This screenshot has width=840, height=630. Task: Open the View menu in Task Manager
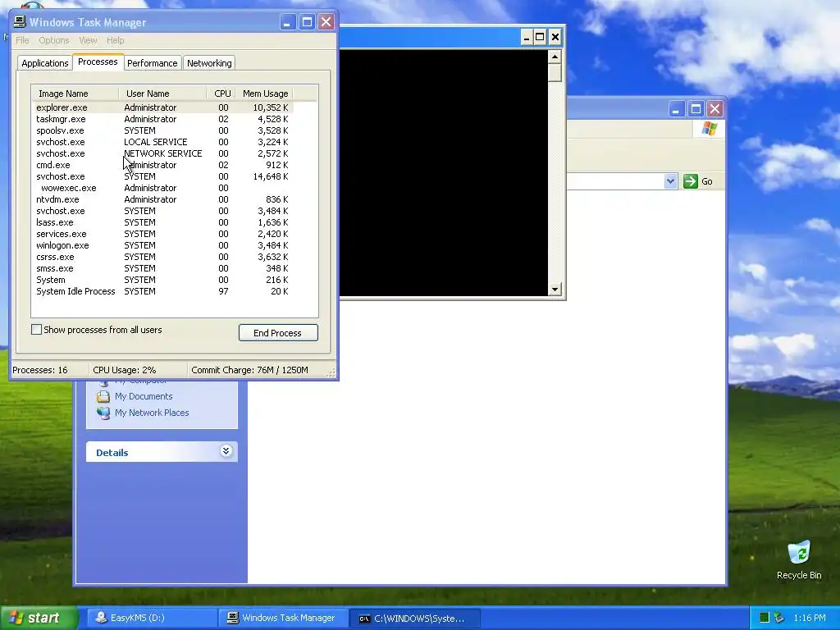coord(88,40)
